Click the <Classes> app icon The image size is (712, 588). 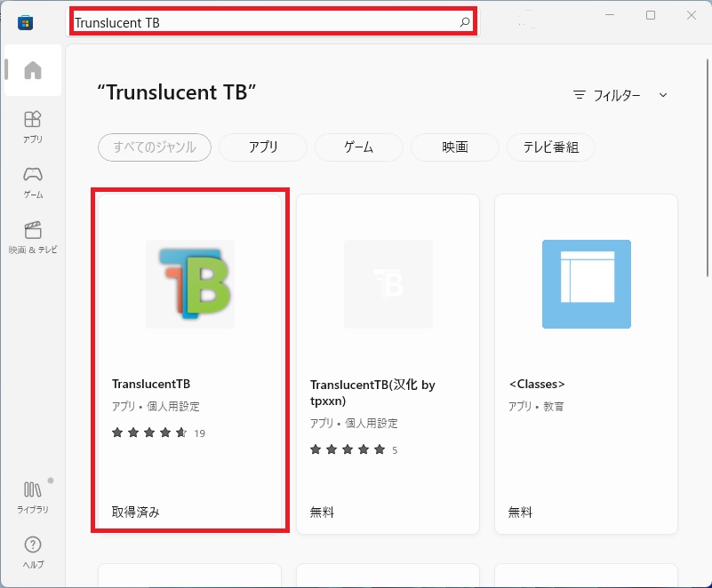tap(586, 284)
